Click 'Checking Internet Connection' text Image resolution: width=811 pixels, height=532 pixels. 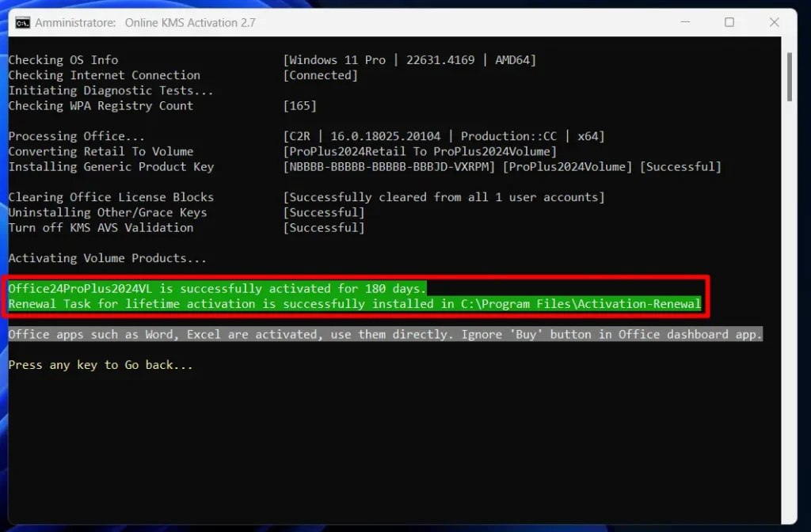[x=105, y=75]
